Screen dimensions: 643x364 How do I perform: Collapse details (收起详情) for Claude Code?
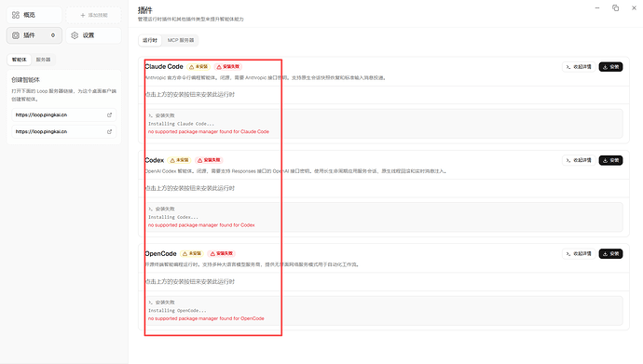579,67
